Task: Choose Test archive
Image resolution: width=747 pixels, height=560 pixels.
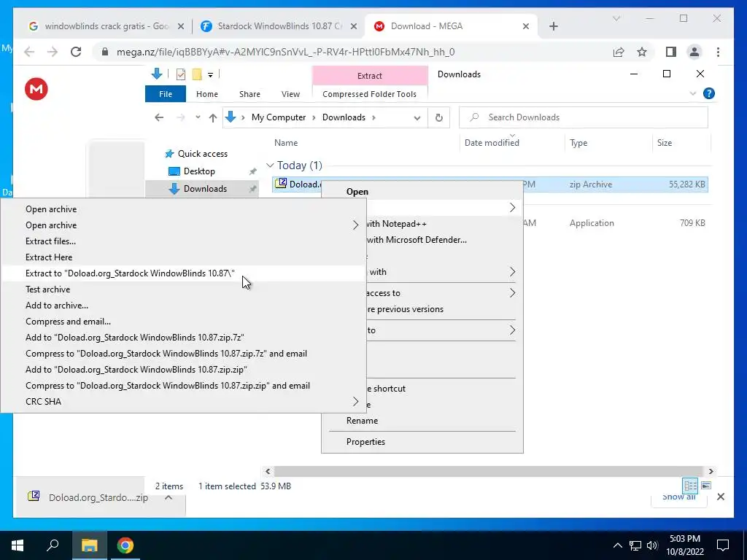Action: [x=183, y=289]
